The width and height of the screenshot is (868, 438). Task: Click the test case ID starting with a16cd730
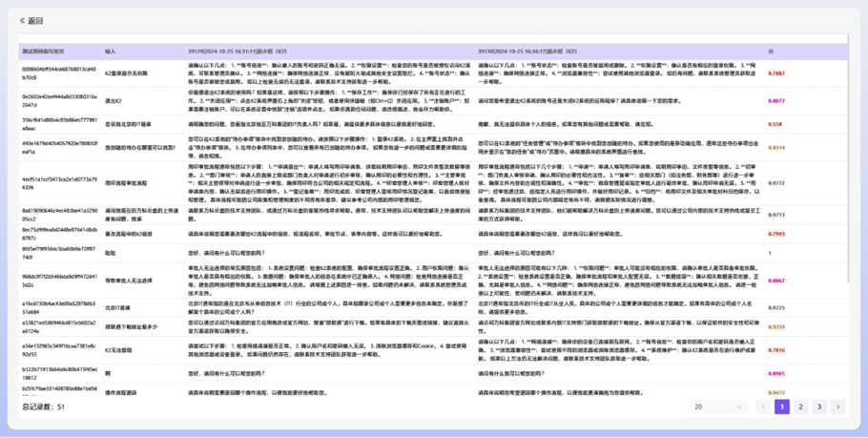59,307
